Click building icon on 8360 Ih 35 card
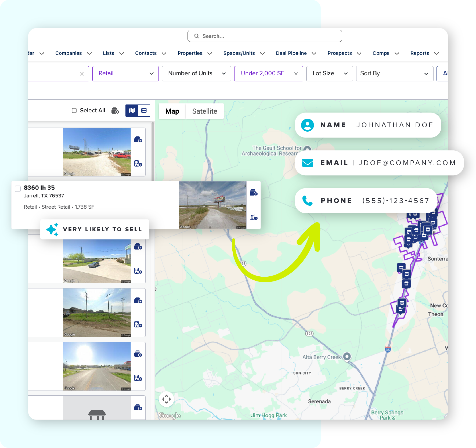Screen dimensions: 476x448 [253, 217]
